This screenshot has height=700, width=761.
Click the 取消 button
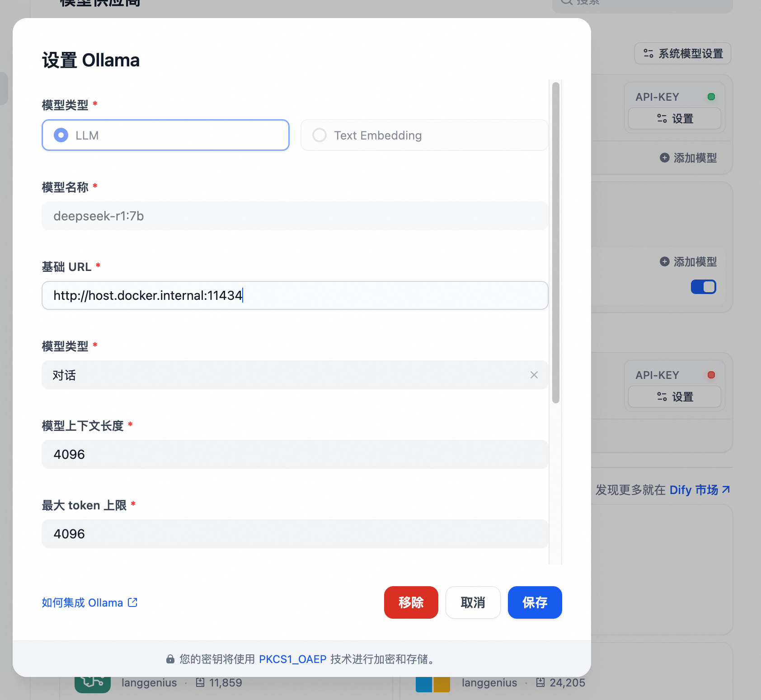pos(473,602)
